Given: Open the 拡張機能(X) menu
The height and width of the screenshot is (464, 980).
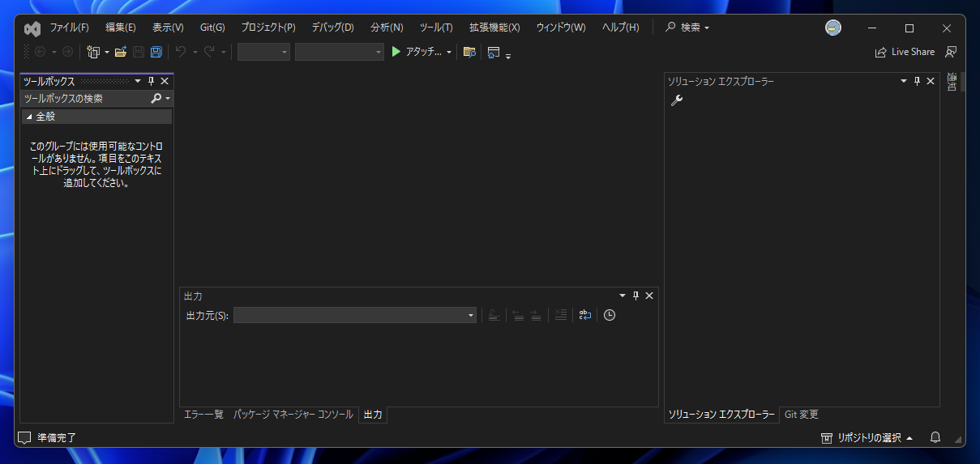Looking at the screenshot, I should tap(494, 28).
